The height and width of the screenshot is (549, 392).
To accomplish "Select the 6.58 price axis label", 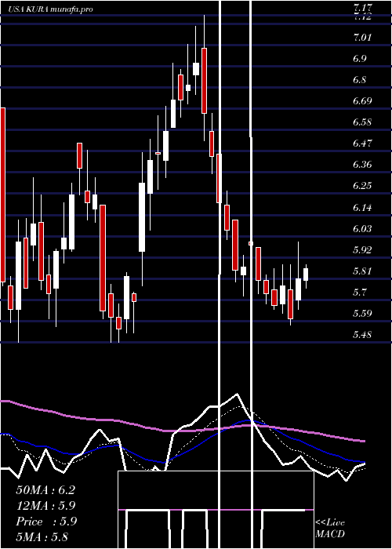I will tap(363, 122).
